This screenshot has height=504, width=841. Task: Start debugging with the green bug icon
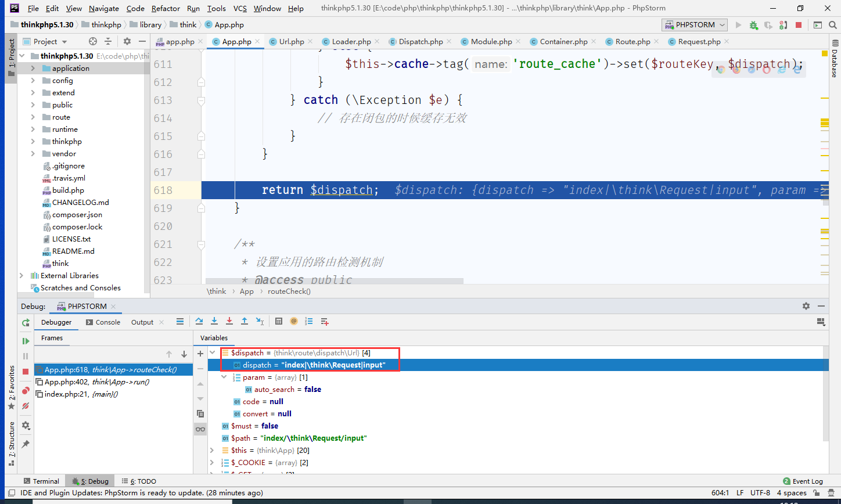click(x=753, y=25)
